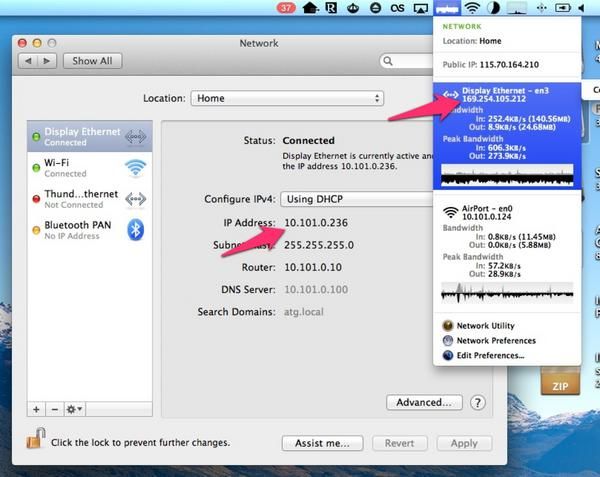Image resolution: width=600 pixels, height=477 pixels.
Task: Choose Edit Preferences... in the network menu
Action: pos(490,355)
